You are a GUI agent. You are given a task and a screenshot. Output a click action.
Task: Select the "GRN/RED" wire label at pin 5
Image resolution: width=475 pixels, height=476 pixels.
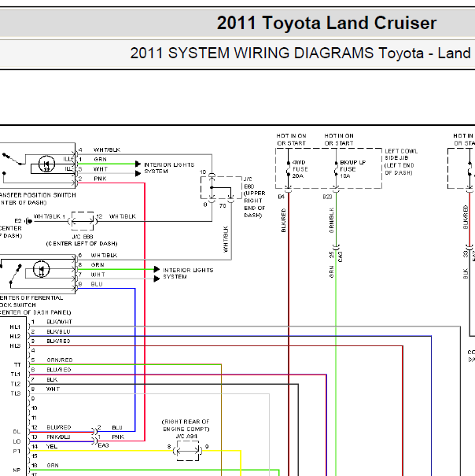(60, 360)
